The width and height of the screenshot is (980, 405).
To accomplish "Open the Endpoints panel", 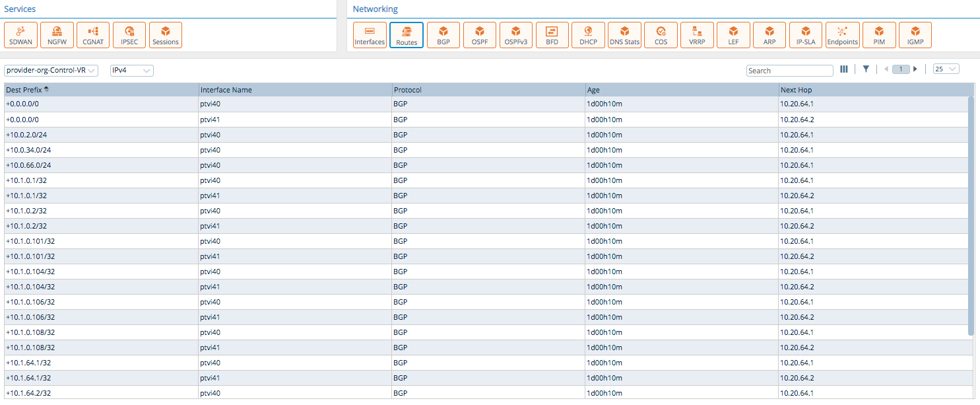I will (843, 34).
